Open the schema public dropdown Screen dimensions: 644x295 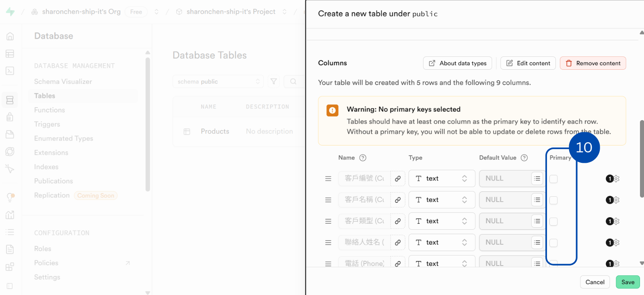click(218, 81)
